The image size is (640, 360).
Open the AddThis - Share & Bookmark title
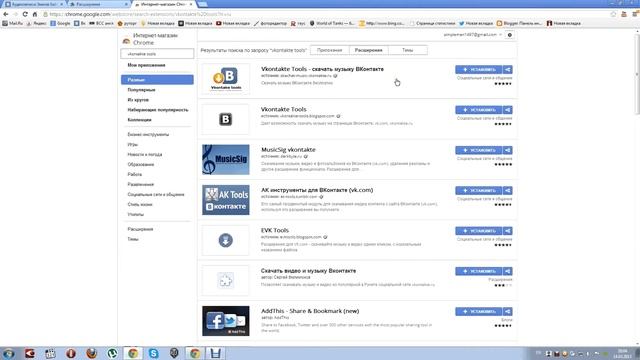310,311
